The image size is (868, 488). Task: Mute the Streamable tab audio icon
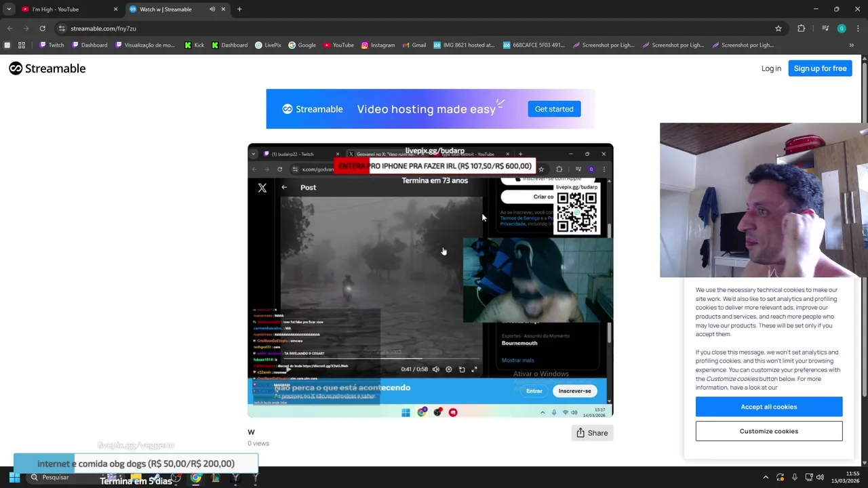212,9
